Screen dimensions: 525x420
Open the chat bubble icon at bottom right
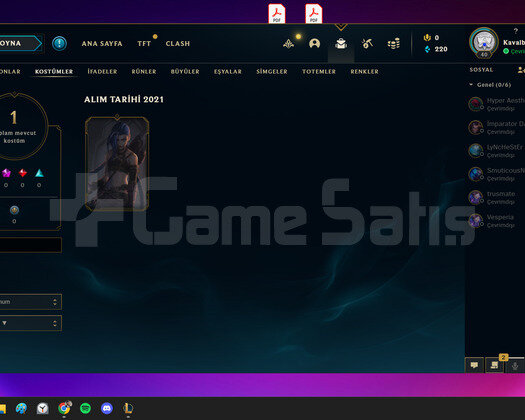(x=474, y=365)
